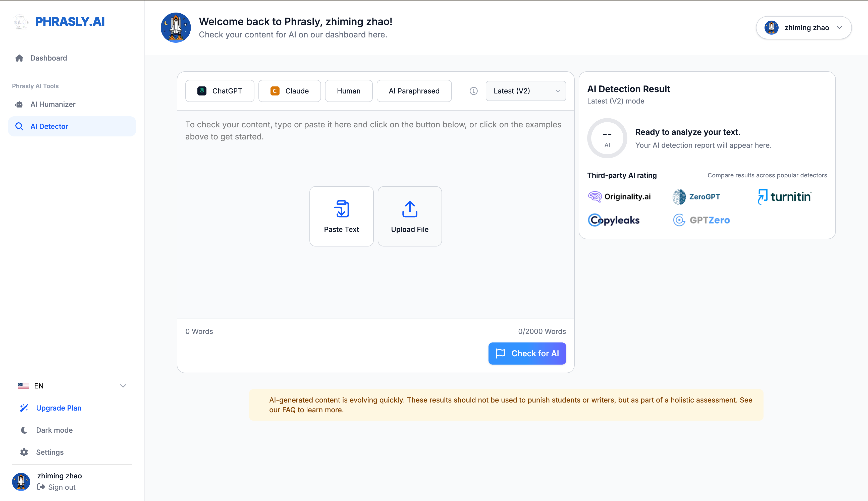Click the Upgrade Plan link
Viewport: 868px width, 501px height.
pos(59,408)
